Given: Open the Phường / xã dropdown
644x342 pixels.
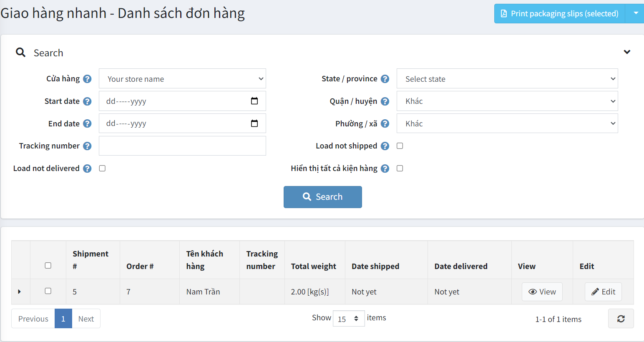Looking at the screenshot, I should point(507,123).
